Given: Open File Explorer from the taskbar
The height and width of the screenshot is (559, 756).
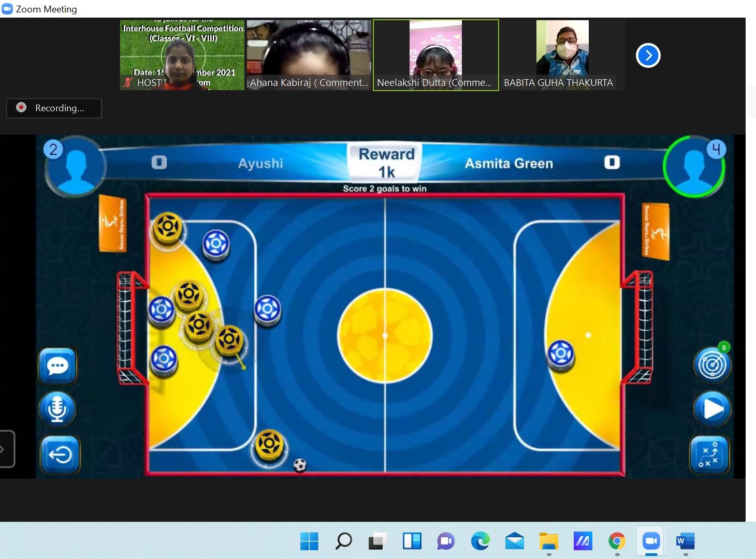Looking at the screenshot, I should click(x=548, y=541).
